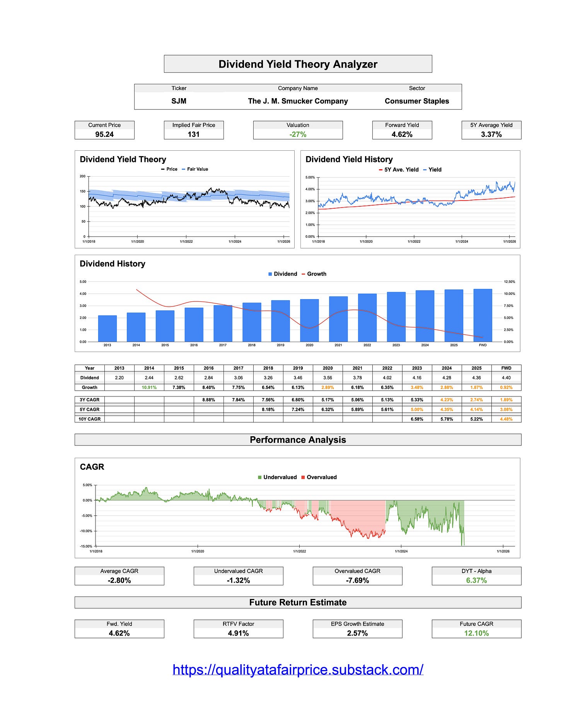Click the EPS Growth Estimate value 2.57%
The width and height of the screenshot is (563, 728).
click(358, 633)
